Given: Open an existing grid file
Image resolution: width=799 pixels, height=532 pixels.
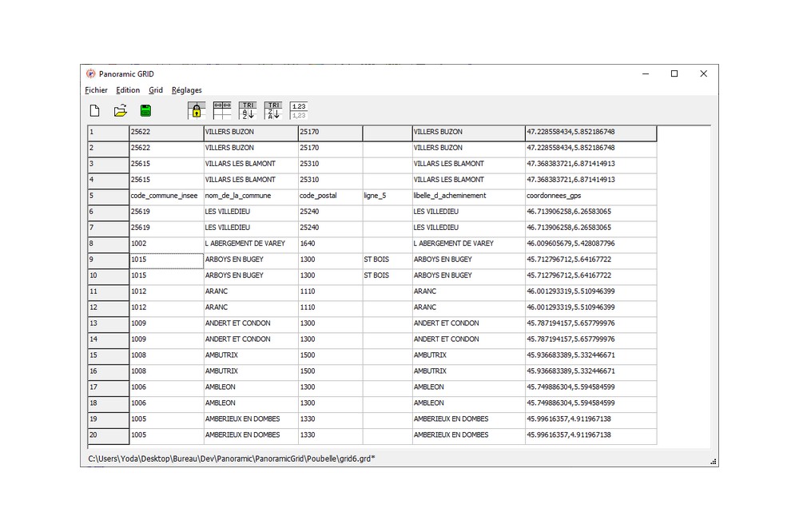Looking at the screenshot, I should click(x=121, y=110).
